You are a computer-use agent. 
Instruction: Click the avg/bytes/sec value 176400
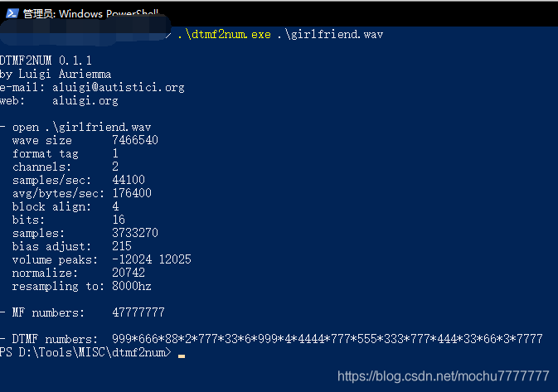pos(132,193)
